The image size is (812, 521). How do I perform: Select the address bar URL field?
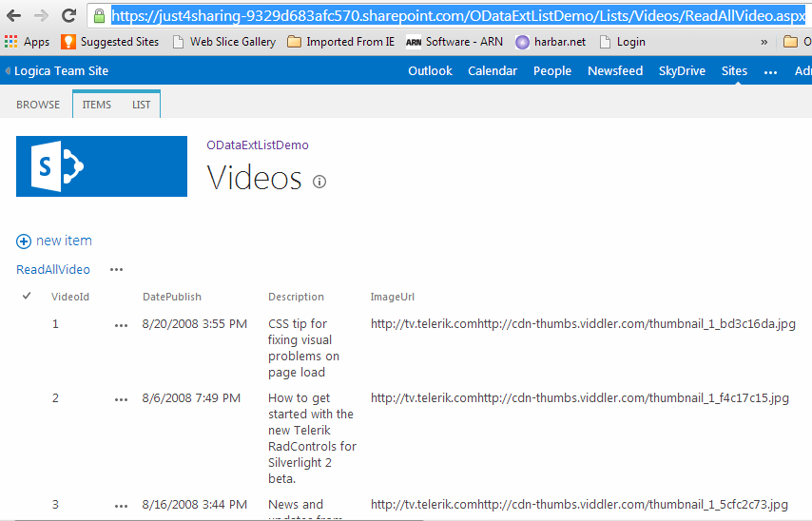point(458,16)
